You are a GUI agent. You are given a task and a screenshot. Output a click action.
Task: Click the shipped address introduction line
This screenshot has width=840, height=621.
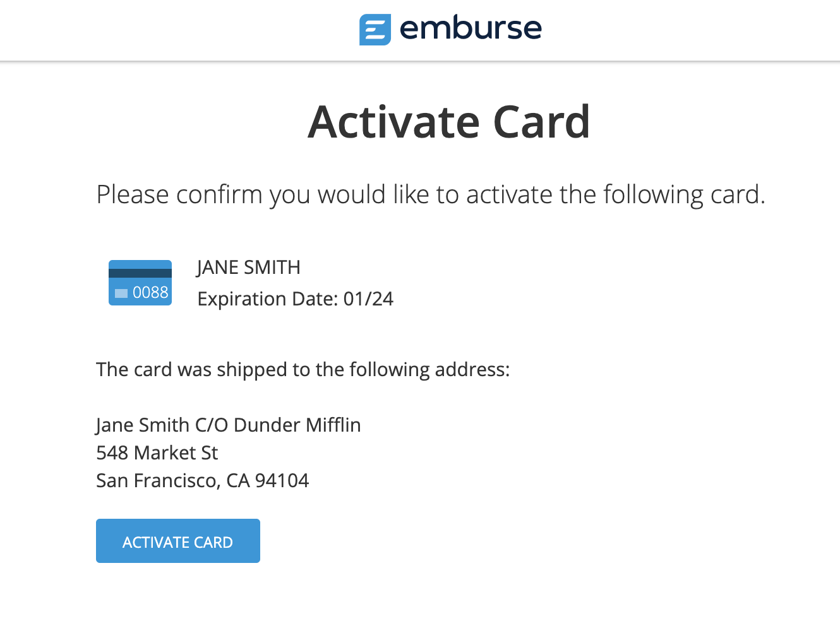303,369
